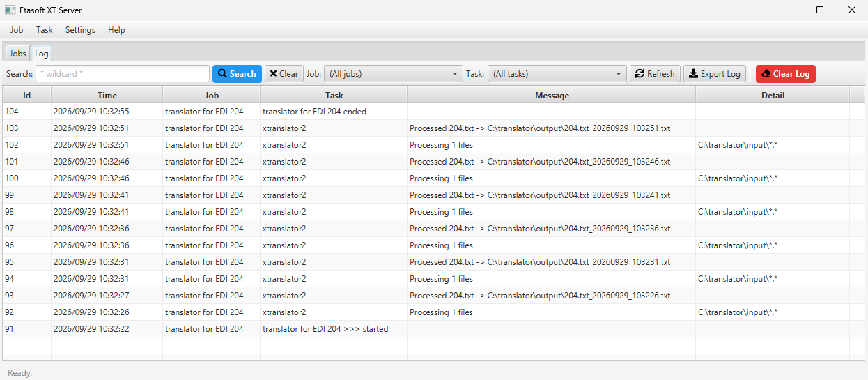Open the Task filter dropdown
Viewport: 868px width, 380px height.
[x=557, y=74]
